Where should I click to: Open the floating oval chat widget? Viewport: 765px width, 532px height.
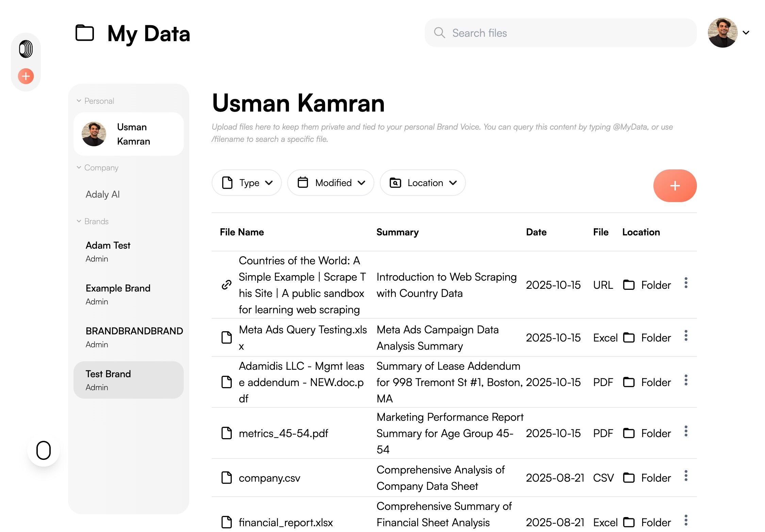click(44, 450)
